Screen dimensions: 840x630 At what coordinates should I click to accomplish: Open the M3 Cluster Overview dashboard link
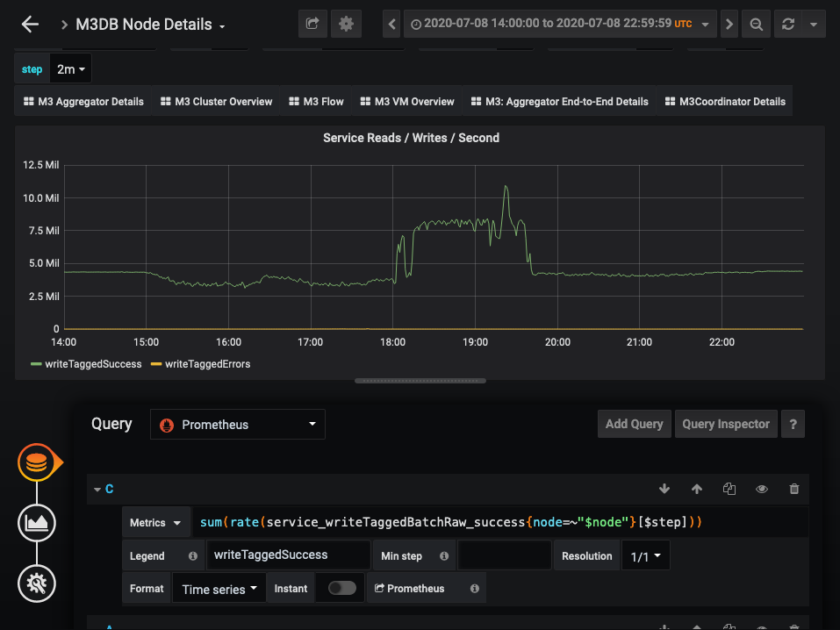[x=215, y=101]
